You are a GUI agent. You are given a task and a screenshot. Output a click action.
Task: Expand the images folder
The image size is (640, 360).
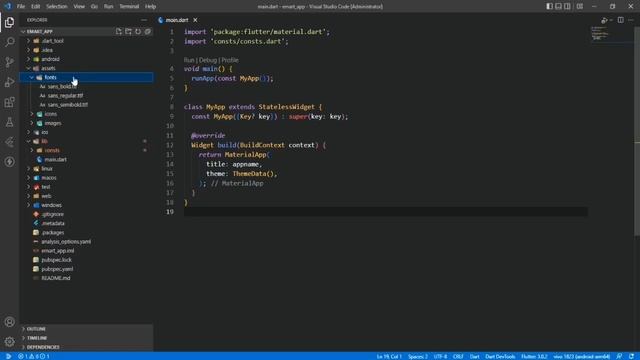pos(87,123)
